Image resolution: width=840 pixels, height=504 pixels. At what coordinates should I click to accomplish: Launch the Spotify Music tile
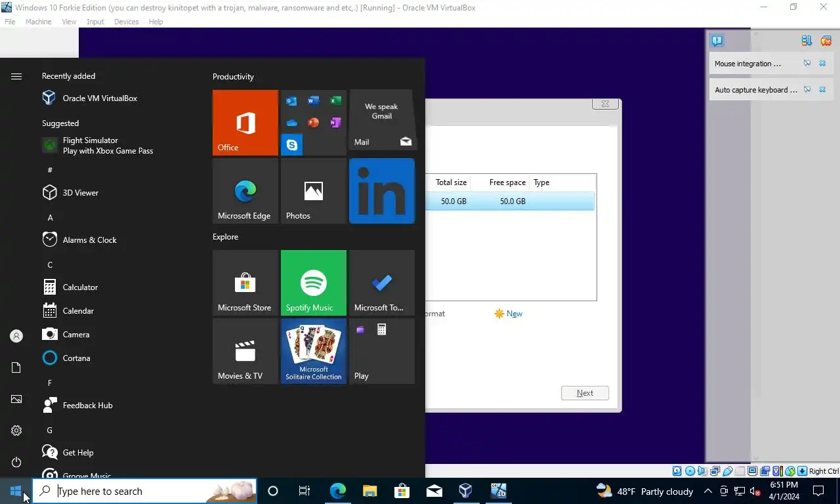click(314, 283)
